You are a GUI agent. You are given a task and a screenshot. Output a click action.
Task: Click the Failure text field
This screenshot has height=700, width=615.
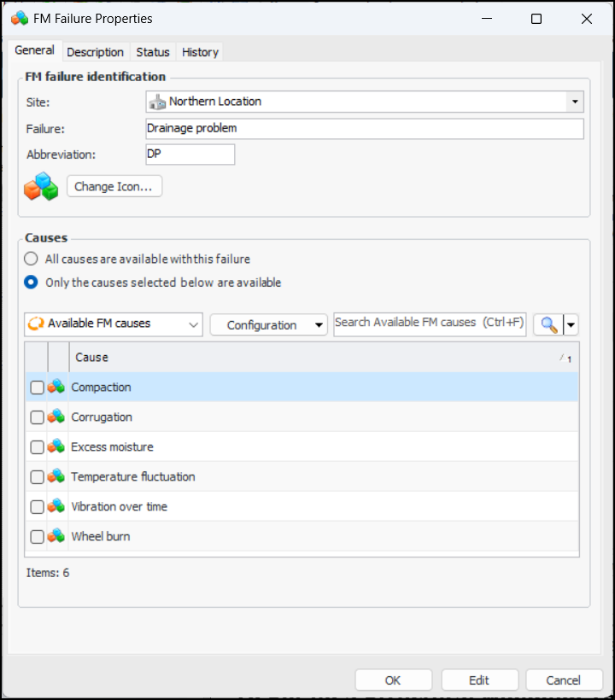[365, 129]
